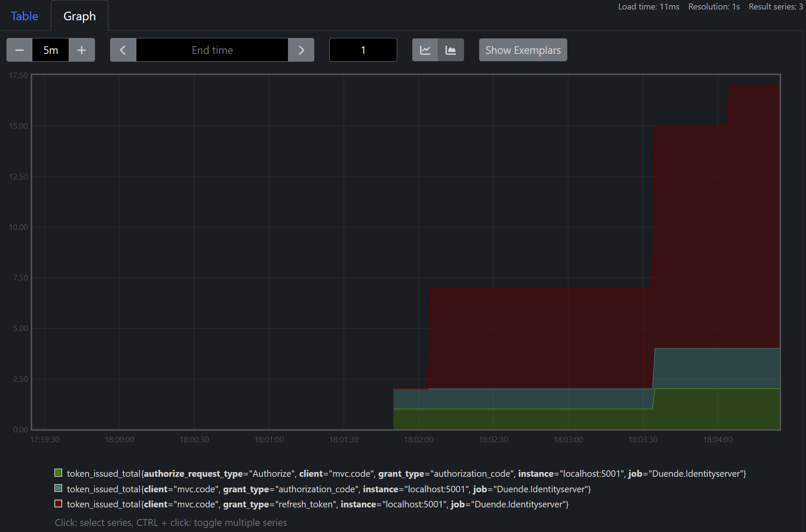Go to previous end time with left chevron
Screen dimensions: 806x532
tap(123, 50)
